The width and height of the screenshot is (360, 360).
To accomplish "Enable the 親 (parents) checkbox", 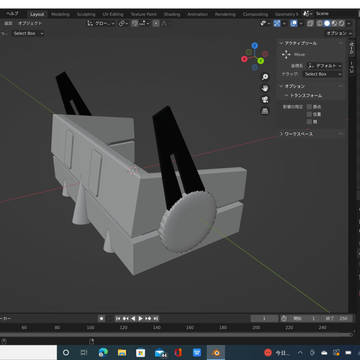I will tap(309, 122).
